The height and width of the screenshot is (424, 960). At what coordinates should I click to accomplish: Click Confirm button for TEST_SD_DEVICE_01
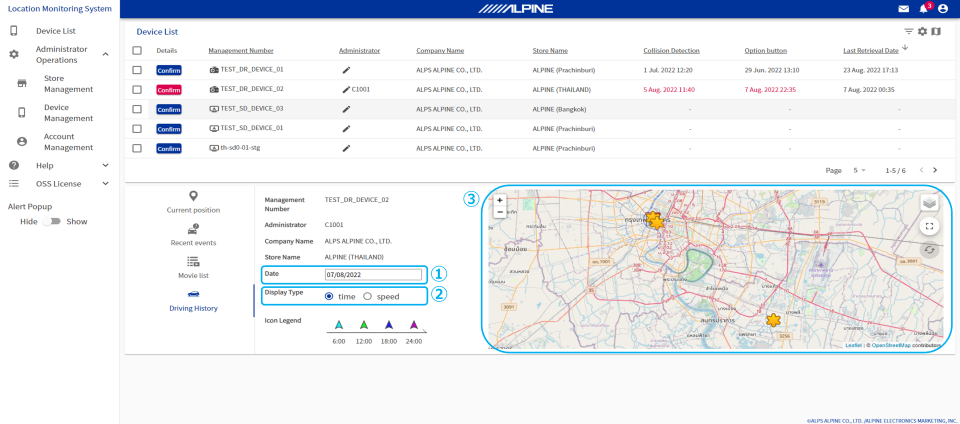pyautogui.click(x=169, y=129)
